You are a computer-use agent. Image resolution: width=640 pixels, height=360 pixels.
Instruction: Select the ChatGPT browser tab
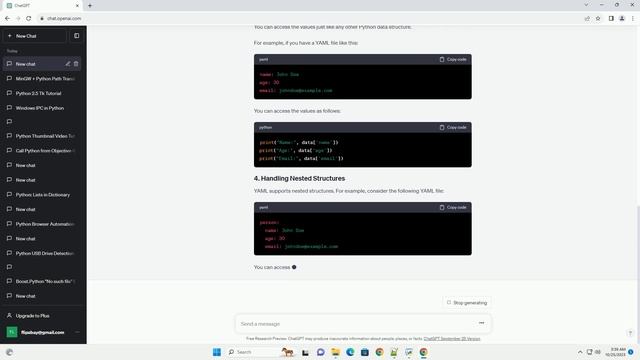pos(42,6)
